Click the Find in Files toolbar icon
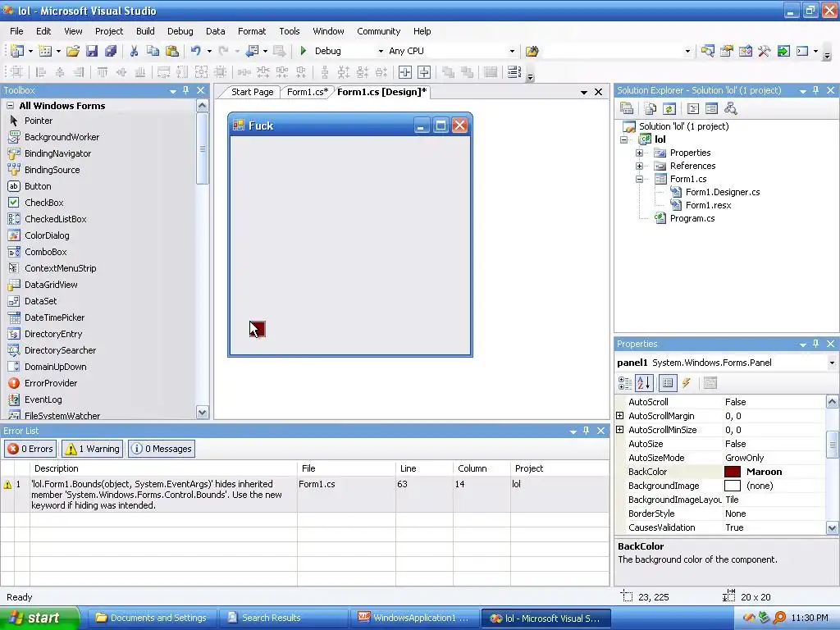Screen dimensions: 840x630 pyautogui.click(x=532, y=51)
